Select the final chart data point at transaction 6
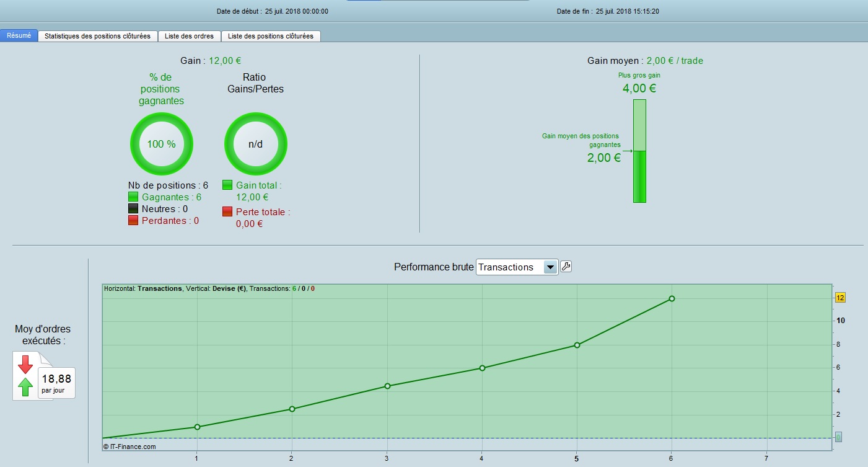This screenshot has height=467, width=868. 672,298
